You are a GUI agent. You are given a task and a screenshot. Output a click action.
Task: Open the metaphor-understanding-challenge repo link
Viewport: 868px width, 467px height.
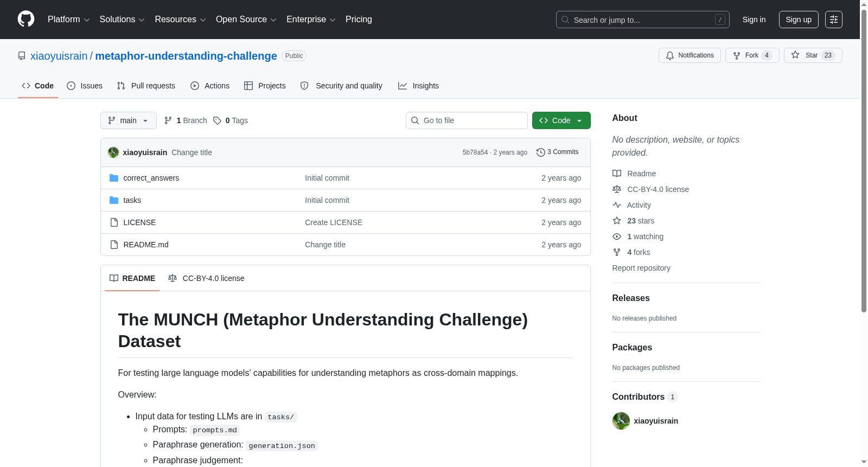186,56
